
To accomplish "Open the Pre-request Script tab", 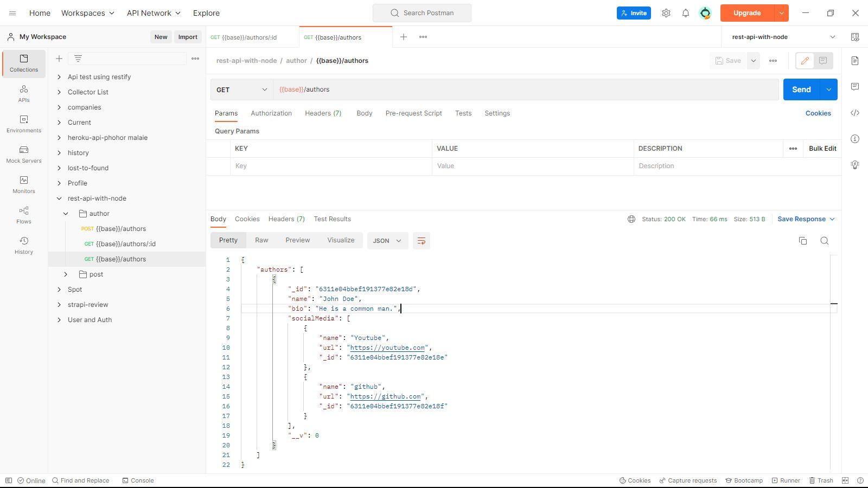I will coord(413,113).
